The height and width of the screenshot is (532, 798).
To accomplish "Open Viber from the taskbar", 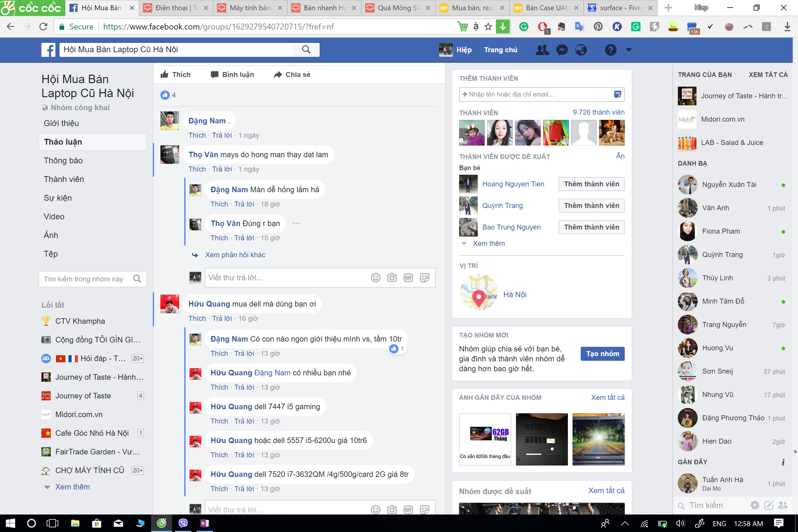I will (183, 524).
